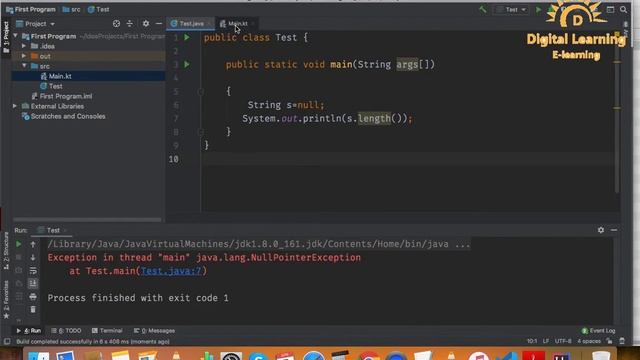Click the length method call in code
The width and height of the screenshot is (640, 360).
tap(374, 118)
